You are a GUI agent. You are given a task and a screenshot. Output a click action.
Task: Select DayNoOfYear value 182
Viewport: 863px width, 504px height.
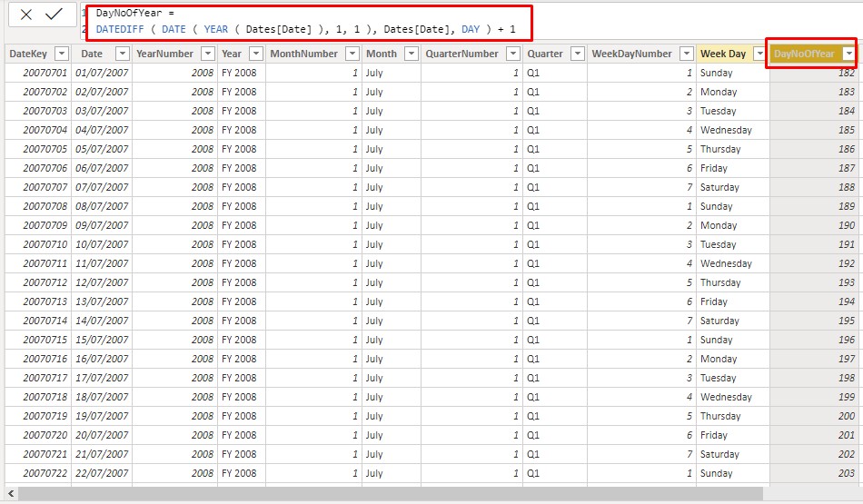tap(813, 73)
